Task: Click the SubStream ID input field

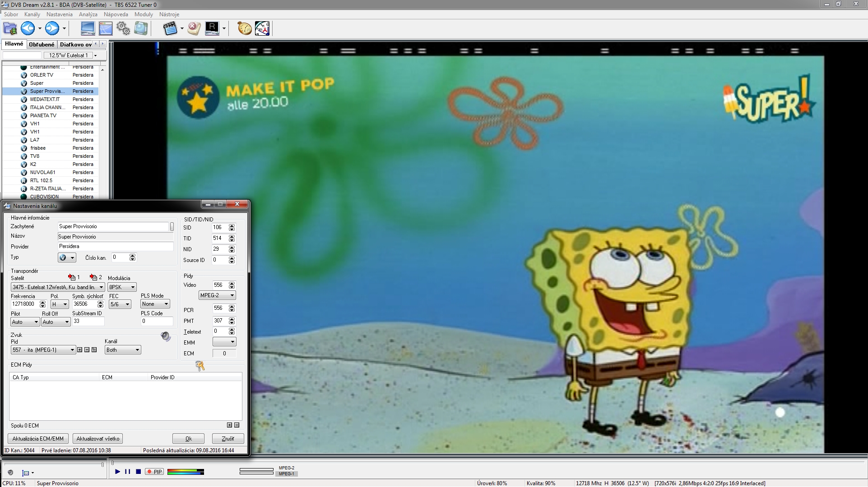Action: click(x=88, y=322)
